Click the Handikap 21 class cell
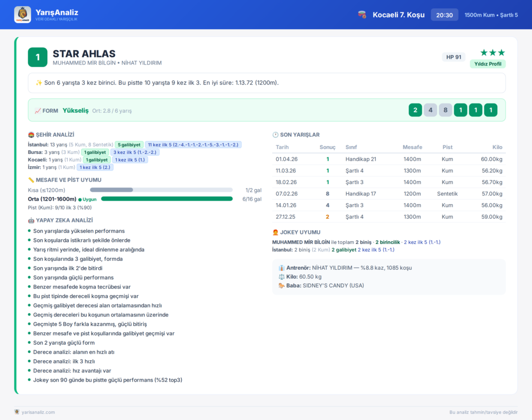532x420 pixels. tap(361, 159)
